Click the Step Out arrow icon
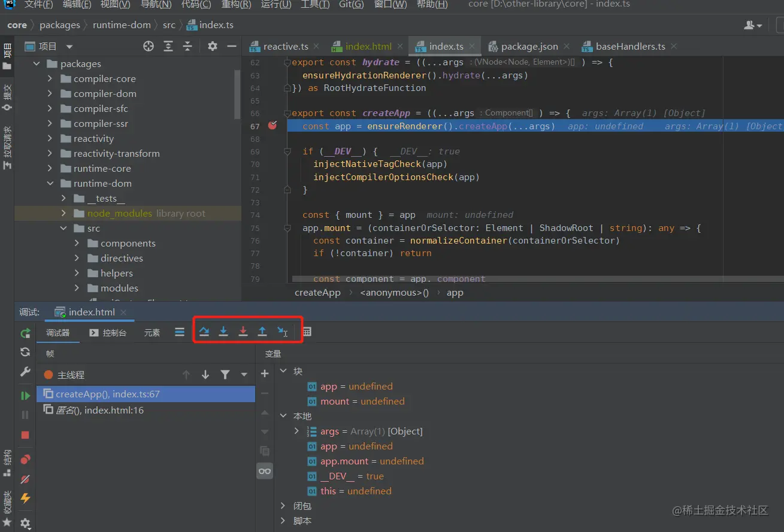This screenshot has width=784, height=532. pos(262,332)
